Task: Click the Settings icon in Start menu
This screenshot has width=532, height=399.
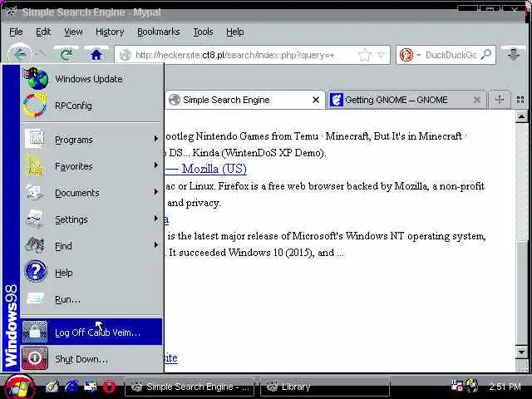Action: click(x=34, y=219)
